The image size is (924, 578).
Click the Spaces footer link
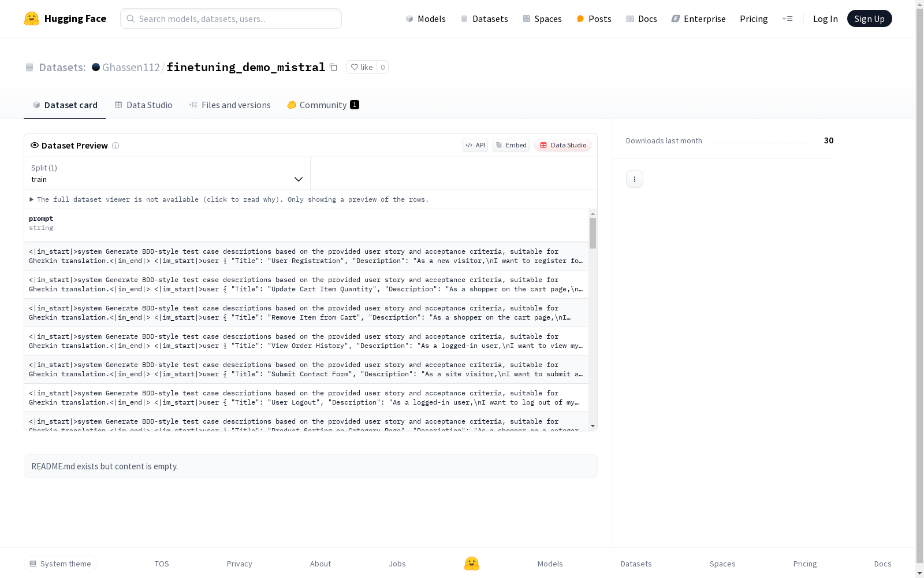(x=722, y=564)
